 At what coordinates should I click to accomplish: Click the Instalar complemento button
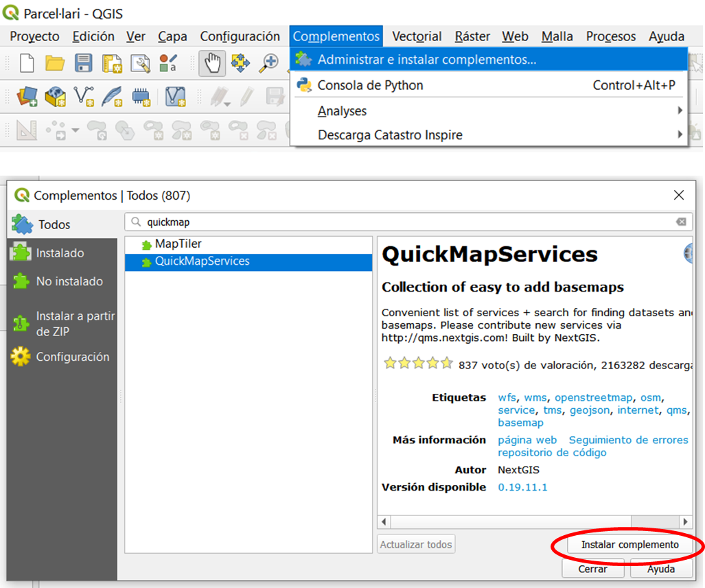point(629,544)
